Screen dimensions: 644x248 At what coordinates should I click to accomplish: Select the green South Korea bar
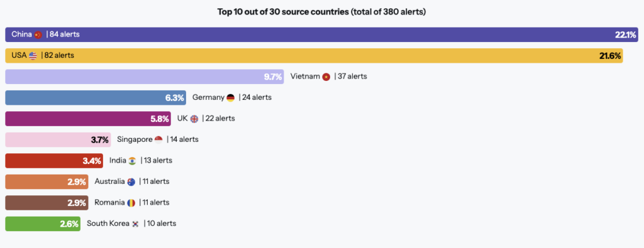43,224
